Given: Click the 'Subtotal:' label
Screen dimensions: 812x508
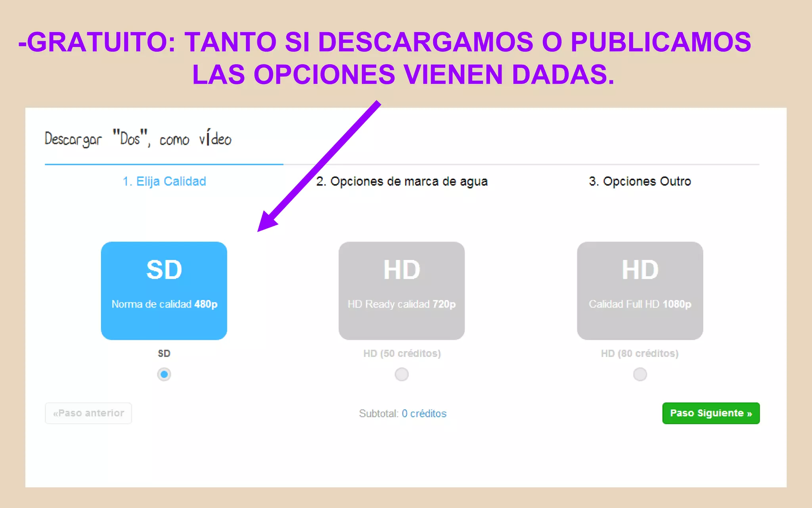Looking at the screenshot, I should pos(379,414).
